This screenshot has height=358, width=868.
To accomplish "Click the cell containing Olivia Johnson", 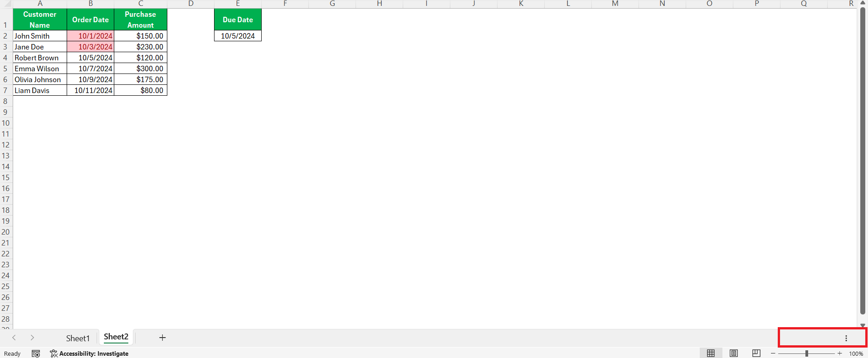I will pyautogui.click(x=40, y=79).
